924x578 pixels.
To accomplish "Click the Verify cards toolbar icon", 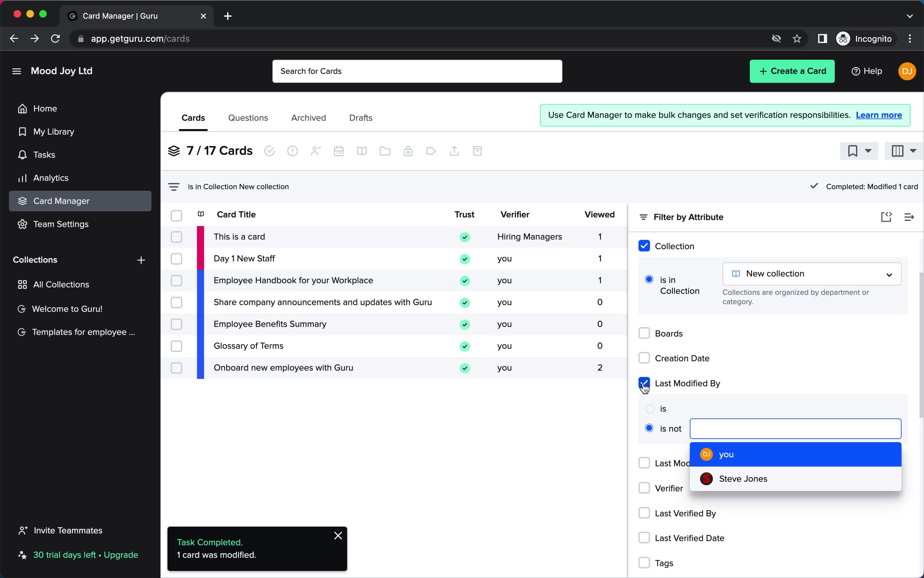I will tap(269, 151).
